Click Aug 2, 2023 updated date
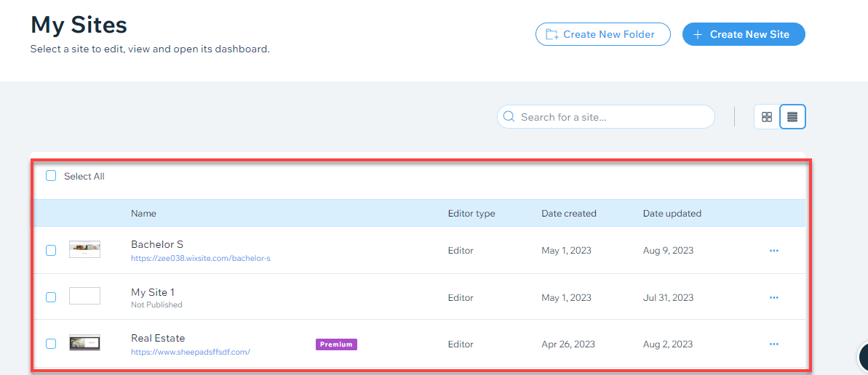The image size is (868, 375). pos(668,344)
